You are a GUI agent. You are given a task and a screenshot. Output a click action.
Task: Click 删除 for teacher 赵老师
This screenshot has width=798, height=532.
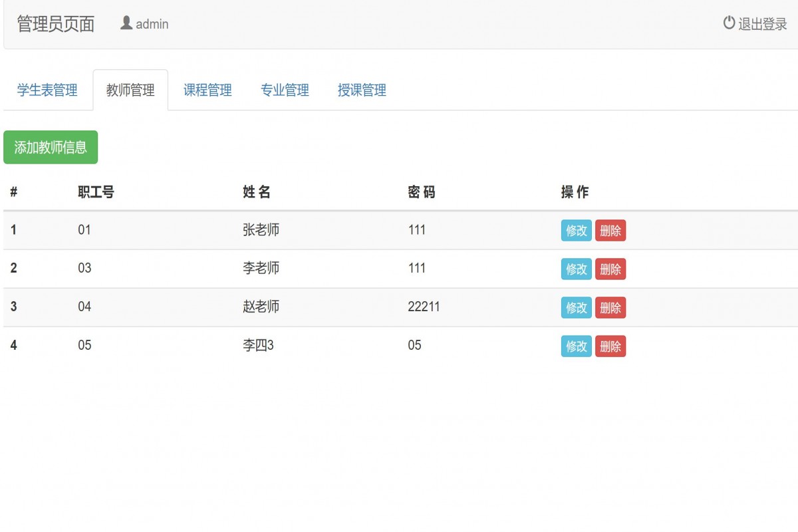point(610,308)
